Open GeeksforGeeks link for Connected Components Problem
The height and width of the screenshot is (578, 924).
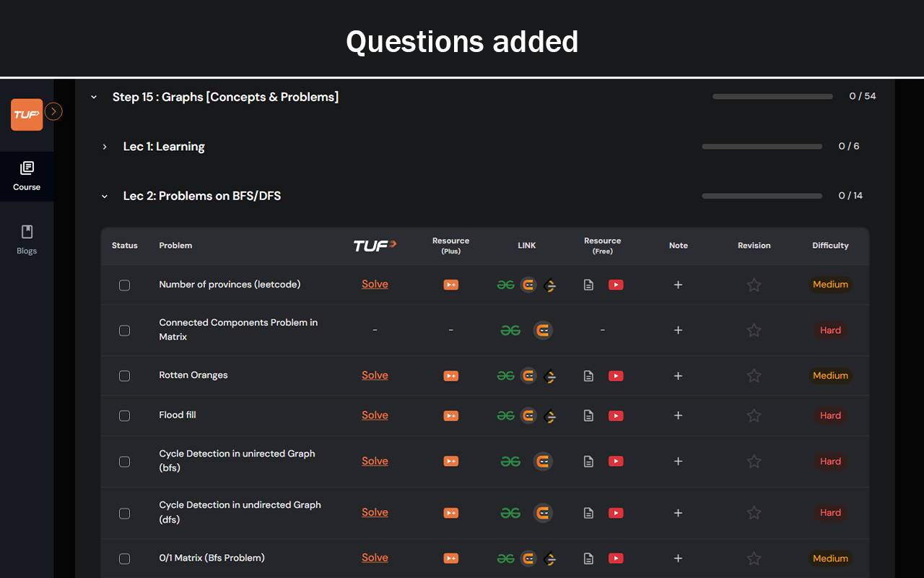(x=510, y=330)
